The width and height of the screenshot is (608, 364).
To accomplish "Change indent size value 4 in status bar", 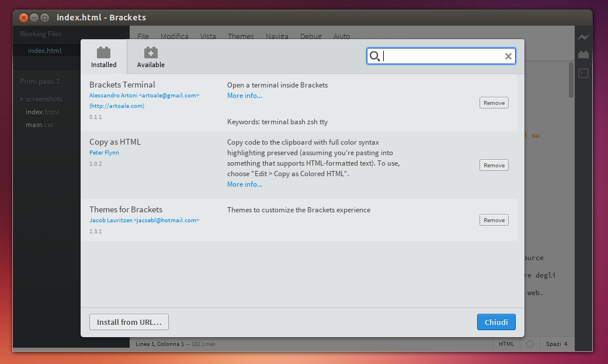I will click(566, 344).
